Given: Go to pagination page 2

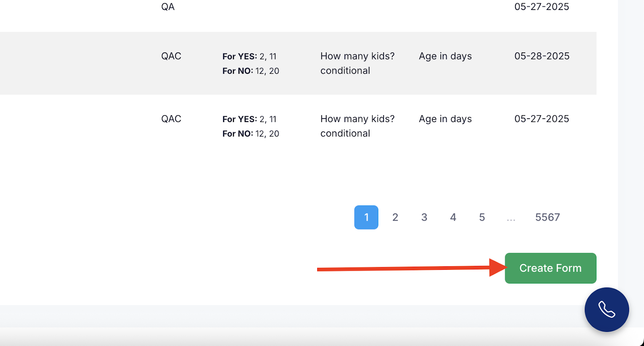Looking at the screenshot, I should (395, 218).
